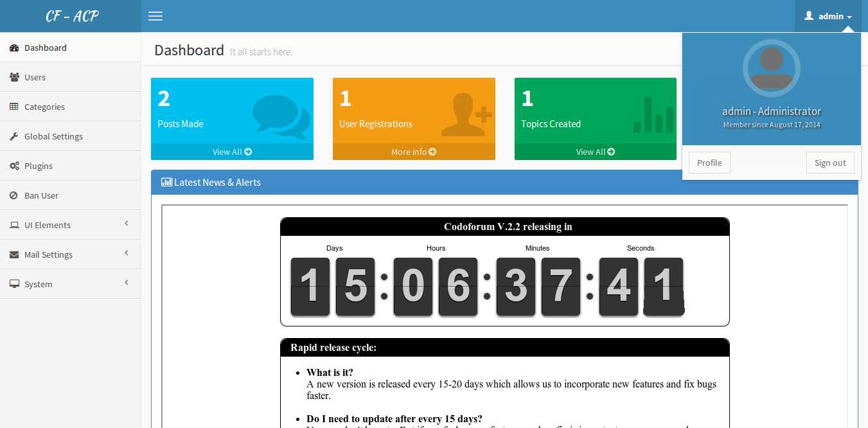Image resolution: width=868 pixels, height=428 pixels.
Task: Open Dashboard in the sidebar
Action: click(71, 48)
